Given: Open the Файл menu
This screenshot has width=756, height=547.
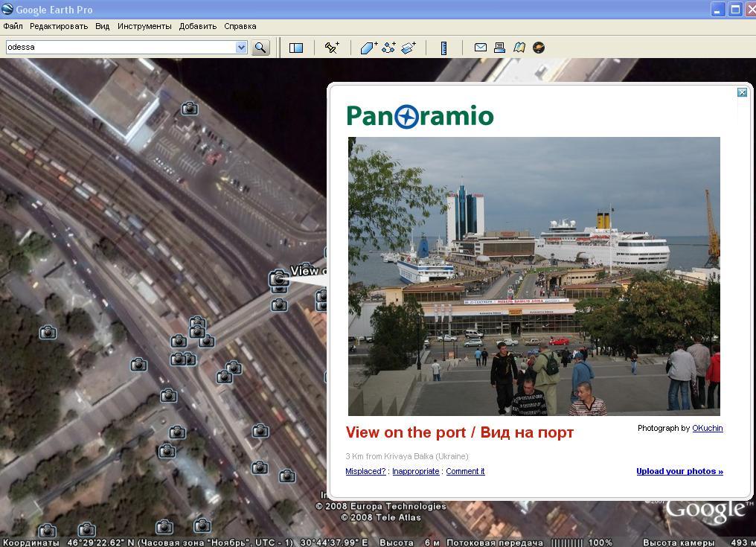Looking at the screenshot, I should [13, 26].
